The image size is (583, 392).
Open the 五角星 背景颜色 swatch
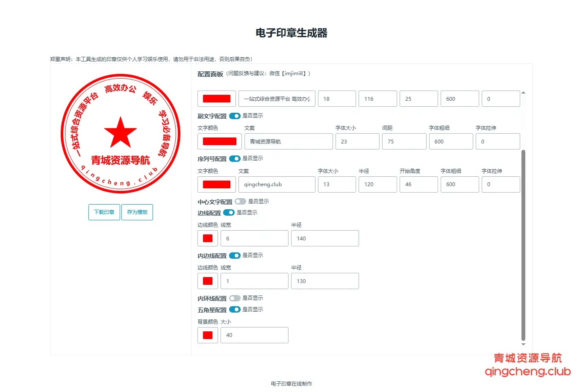pos(208,335)
